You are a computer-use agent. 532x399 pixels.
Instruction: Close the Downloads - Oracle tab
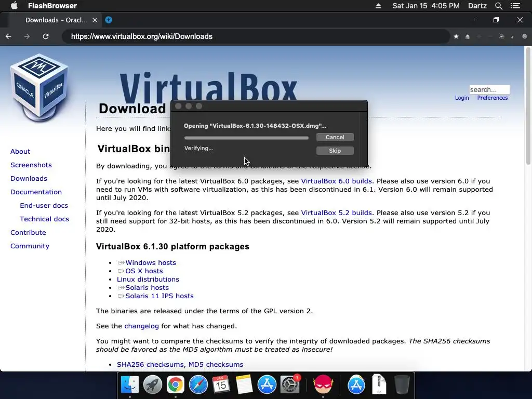coord(95,20)
